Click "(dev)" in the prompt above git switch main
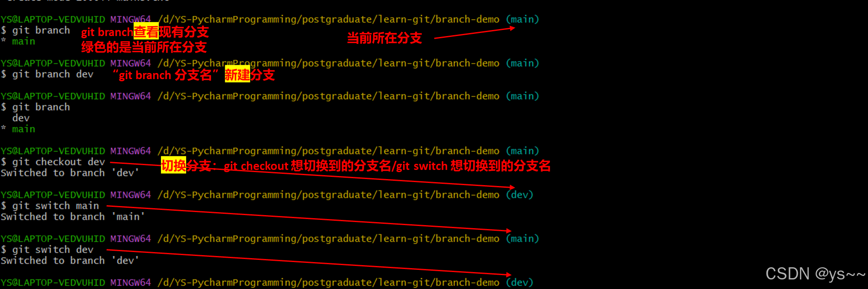This screenshot has height=289, width=868. pyautogui.click(x=519, y=195)
